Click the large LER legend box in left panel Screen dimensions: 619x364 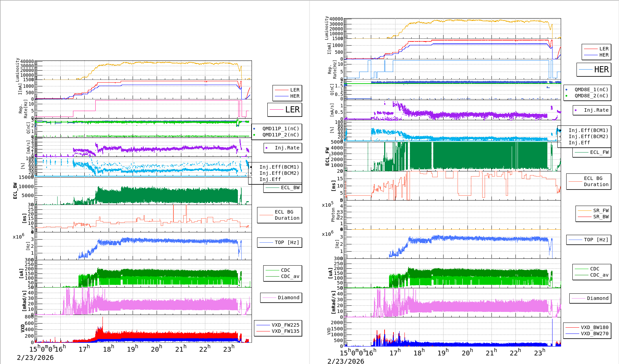tap(285, 110)
